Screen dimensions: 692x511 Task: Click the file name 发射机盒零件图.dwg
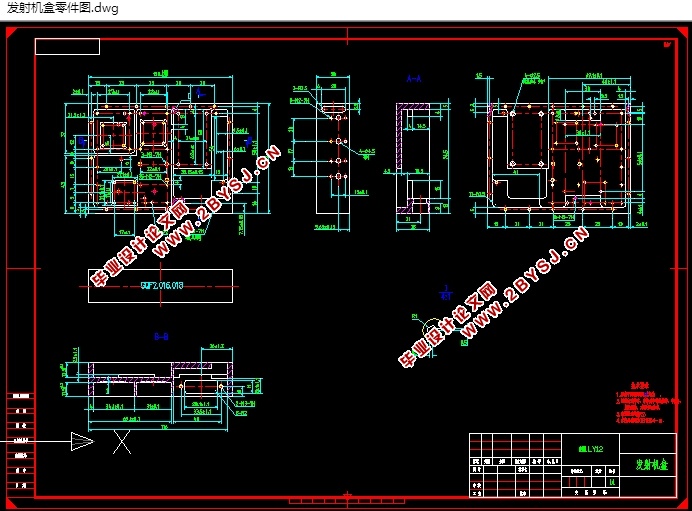click(x=63, y=8)
